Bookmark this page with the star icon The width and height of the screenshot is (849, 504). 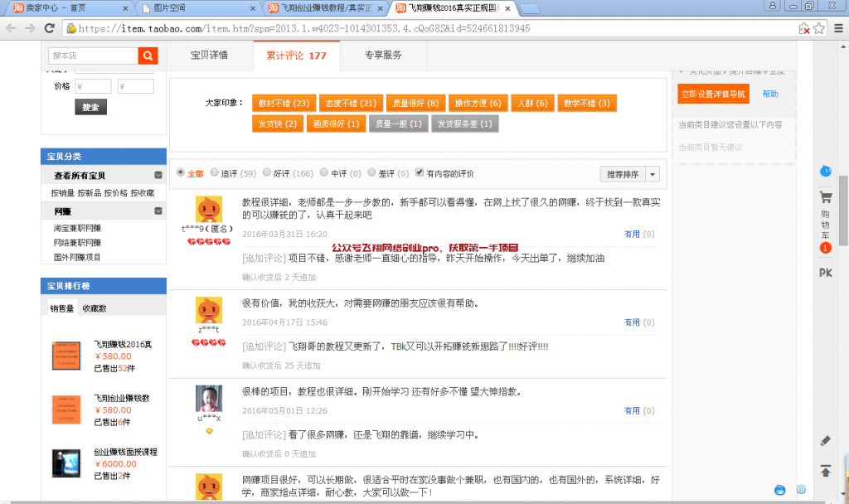click(x=819, y=28)
